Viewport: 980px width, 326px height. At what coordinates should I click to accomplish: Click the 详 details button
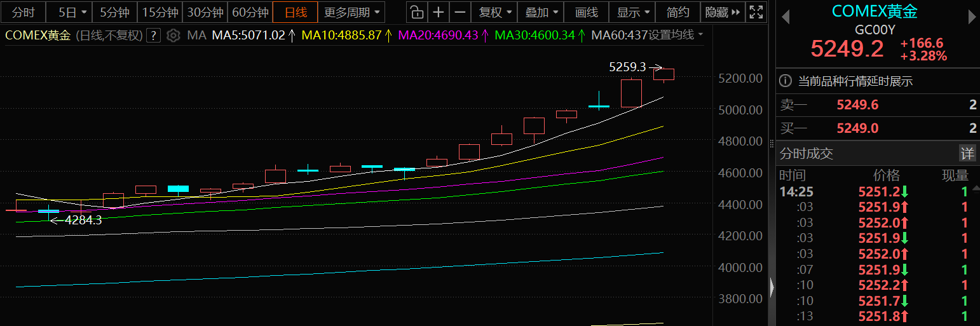point(967,153)
